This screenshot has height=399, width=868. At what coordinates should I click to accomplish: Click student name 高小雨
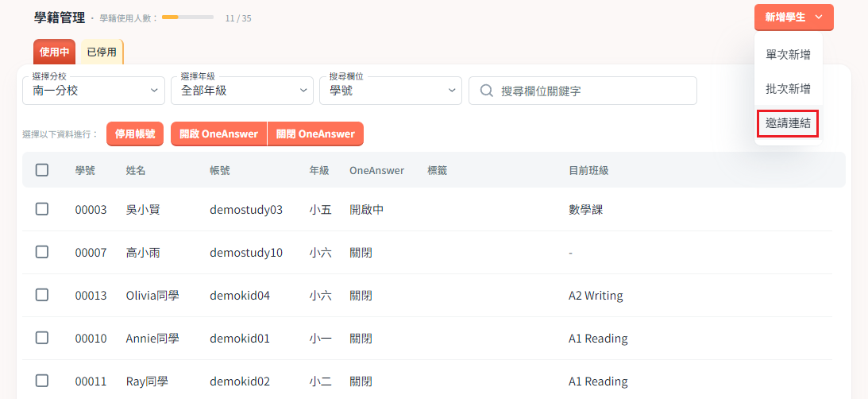click(144, 253)
